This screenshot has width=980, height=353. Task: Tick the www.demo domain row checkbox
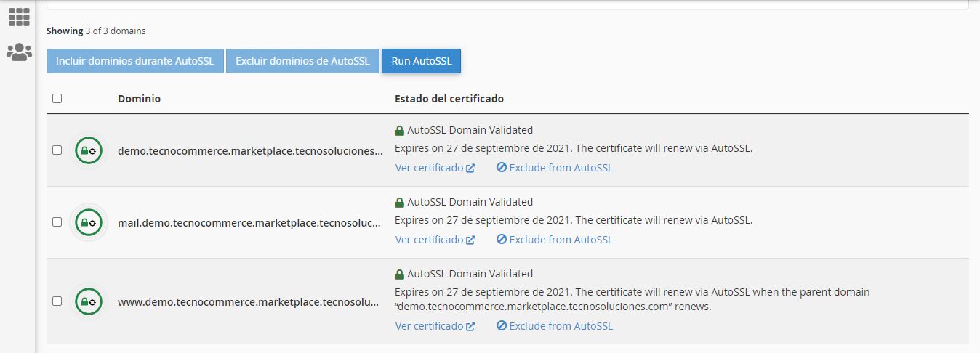(57, 301)
